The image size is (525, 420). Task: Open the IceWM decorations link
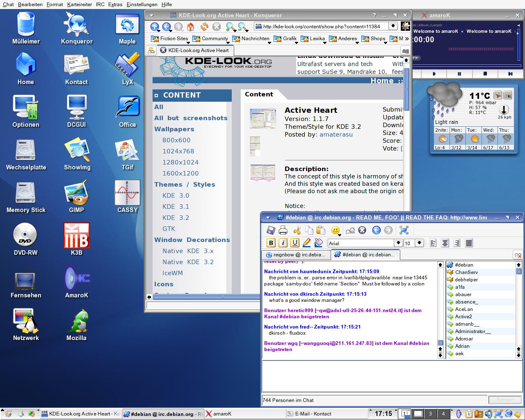[173, 273]
